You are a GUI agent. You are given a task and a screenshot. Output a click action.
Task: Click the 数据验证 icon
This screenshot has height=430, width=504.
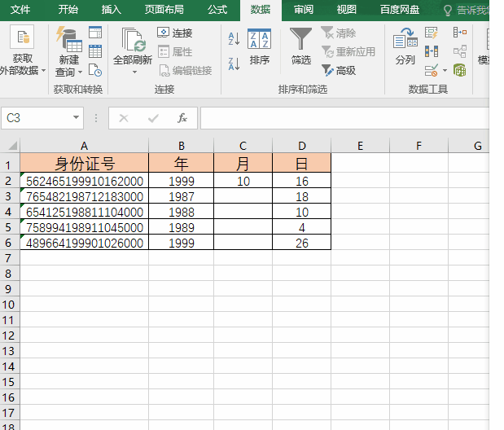click(x=431, y=70)
